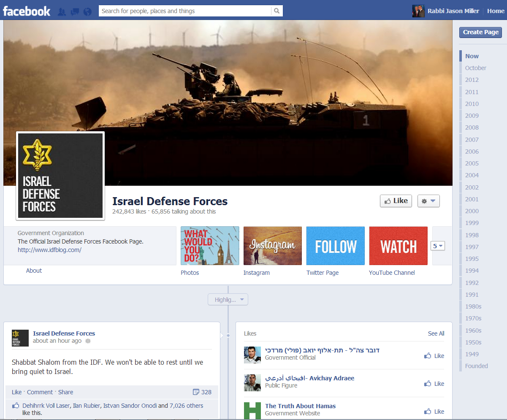This screenshot has height=420, width=507.
Task: Click the IDF page profile picture
Action: point(60,176)
